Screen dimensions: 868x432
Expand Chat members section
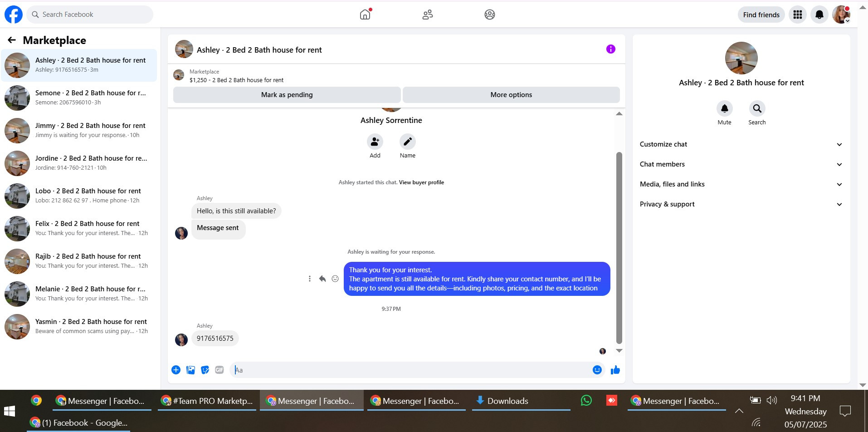(741, 164)
